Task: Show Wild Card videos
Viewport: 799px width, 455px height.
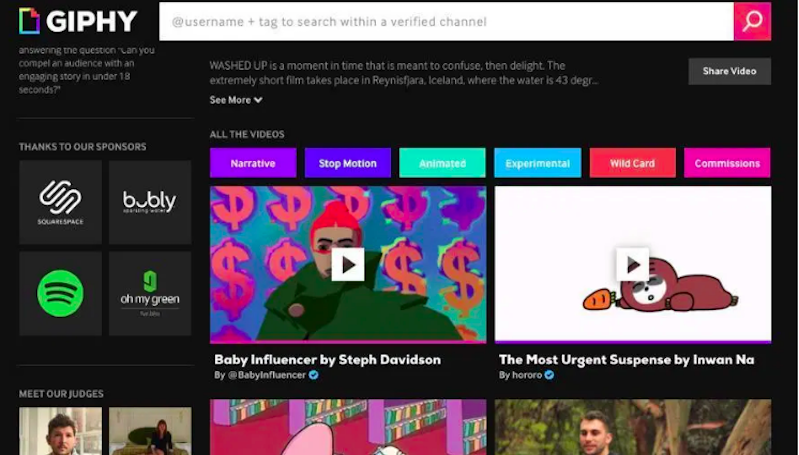Action: pos(632,163)
